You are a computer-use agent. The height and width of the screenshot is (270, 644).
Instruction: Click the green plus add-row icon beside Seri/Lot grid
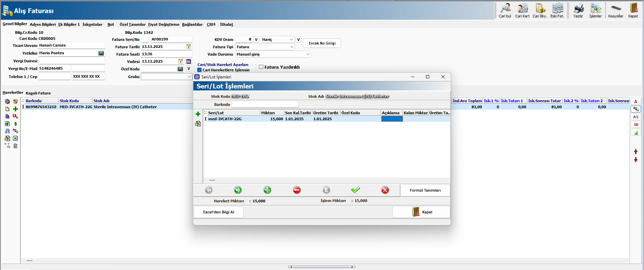(198, 114)
